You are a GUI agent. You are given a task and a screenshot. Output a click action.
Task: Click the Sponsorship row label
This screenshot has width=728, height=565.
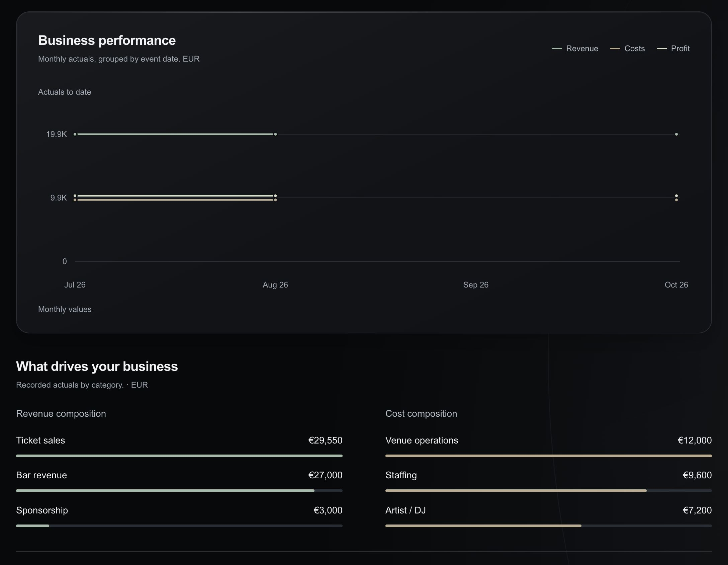coord(42,510)
